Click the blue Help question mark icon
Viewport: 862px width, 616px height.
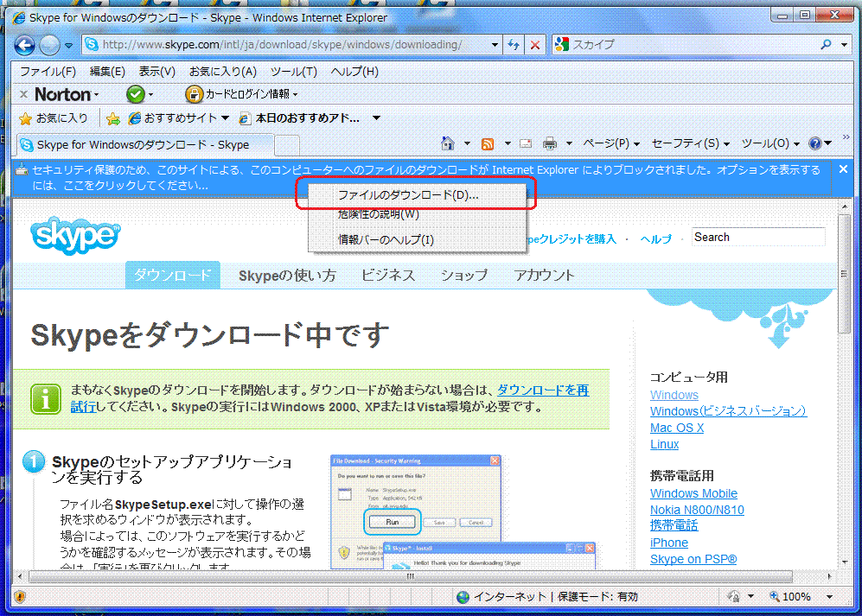coord(815,144)
